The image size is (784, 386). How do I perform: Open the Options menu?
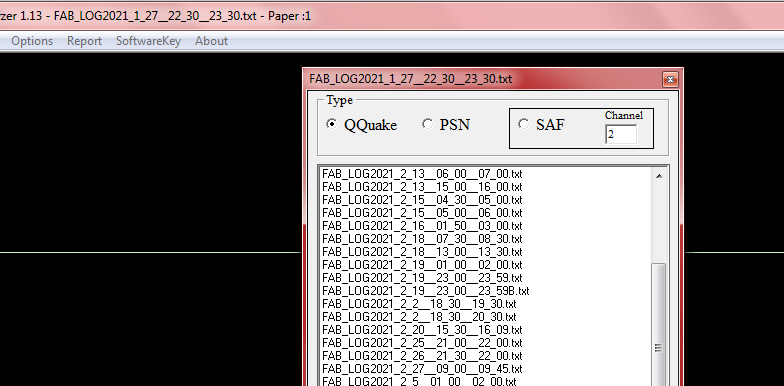click(x=32, y=41)
